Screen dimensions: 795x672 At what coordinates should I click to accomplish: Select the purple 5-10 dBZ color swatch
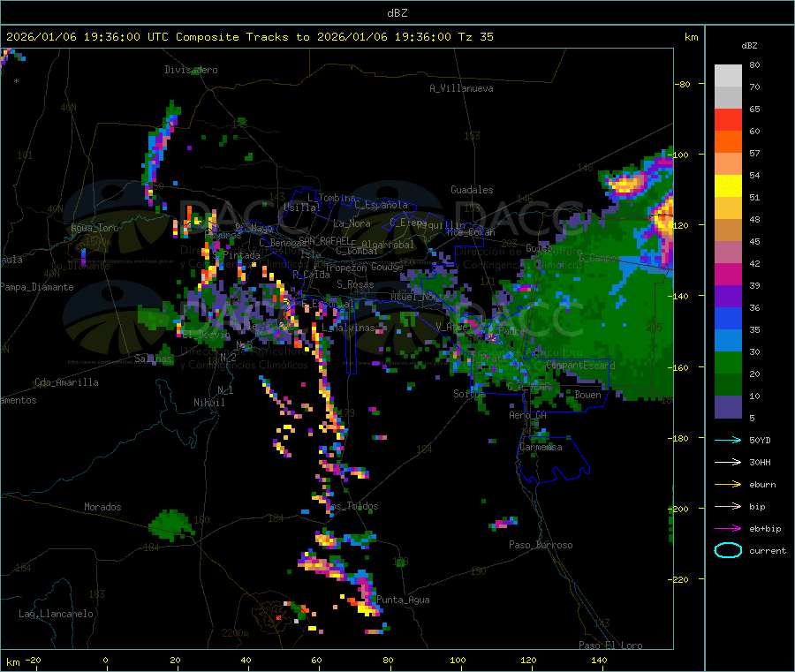tap(728, 407)
